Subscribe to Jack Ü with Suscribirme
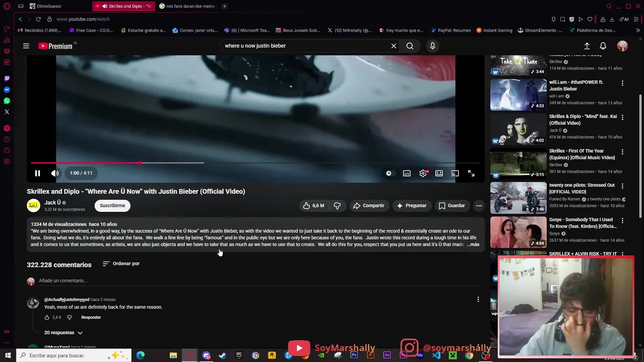Viewport: 644px width, 362px height. tap(112, 206)
